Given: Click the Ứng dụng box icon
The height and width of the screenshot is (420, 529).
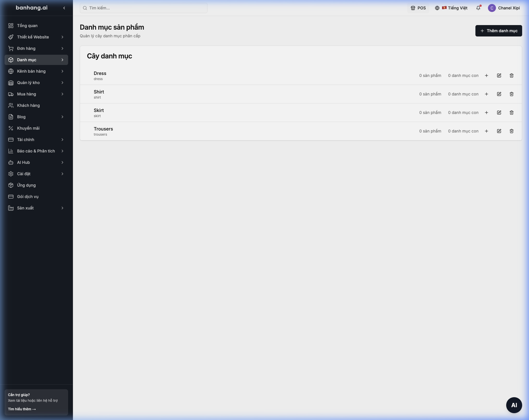Looking at the screenshot, I should click(x=11, y=185).
